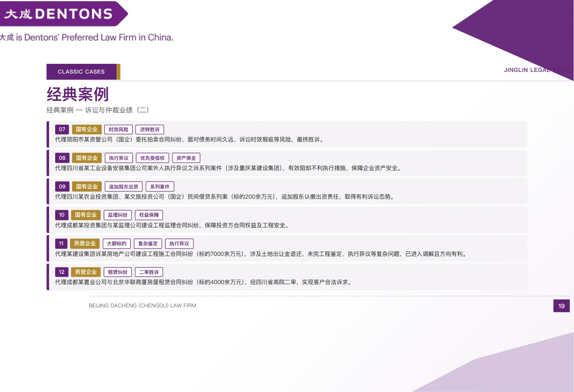Click the 资产保全 tag

186,158
